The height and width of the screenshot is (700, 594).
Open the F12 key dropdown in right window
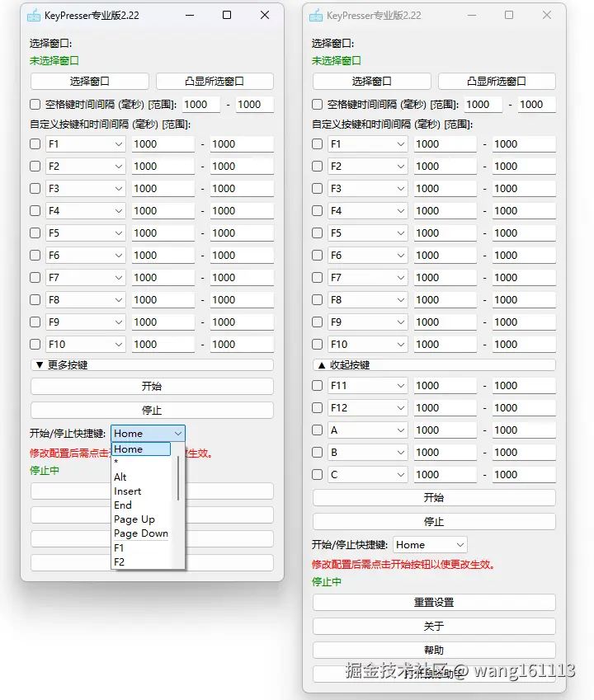click(368, 407)
